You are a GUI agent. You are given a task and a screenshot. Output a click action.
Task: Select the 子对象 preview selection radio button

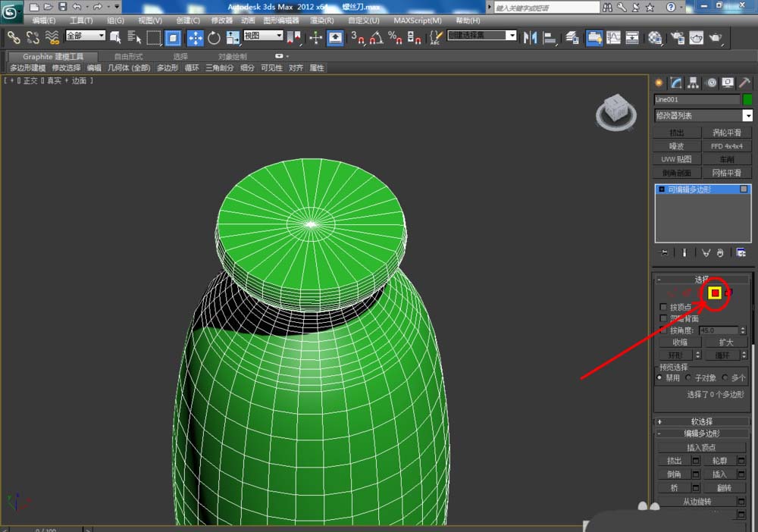click(688, 377)
